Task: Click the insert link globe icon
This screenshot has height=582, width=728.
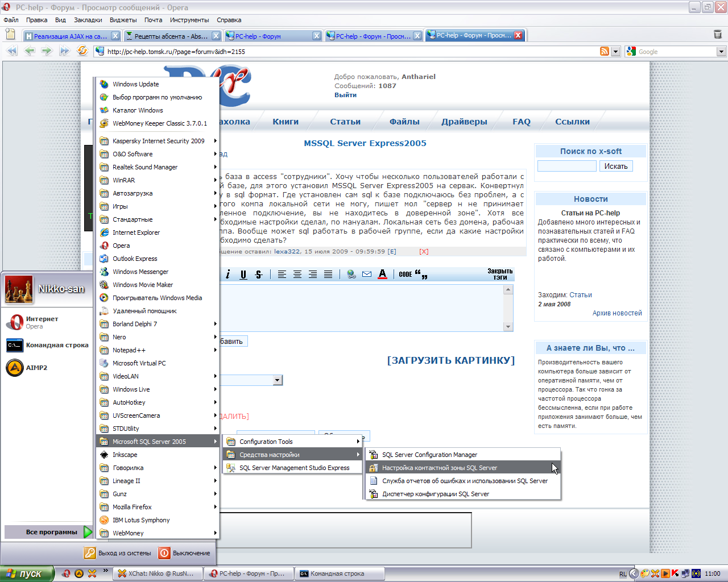Action: (x=351, y=275)
